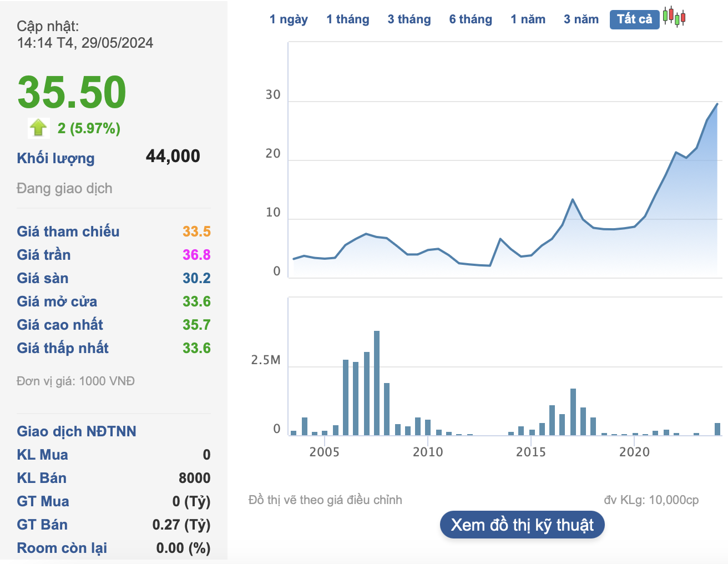Click the 'Đang giao dịch' status text
The width and height of the screenshot is (728, 564).
point(64,189)
